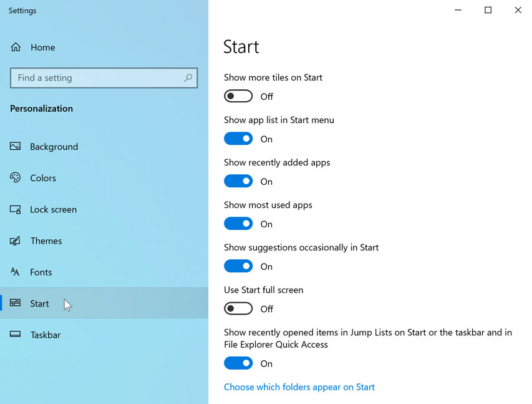Enable Show more tiles on Start
The width and height of the screenshot is (532, 404).
pos(238,96)
